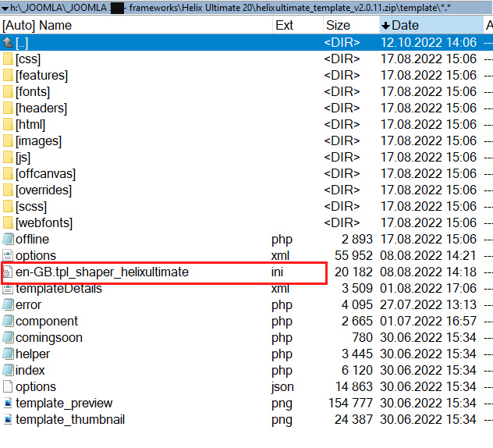This screenshot has width=493, height=448.
Task: Select the [offcanvas] folder name
Action: click(46, 174)
